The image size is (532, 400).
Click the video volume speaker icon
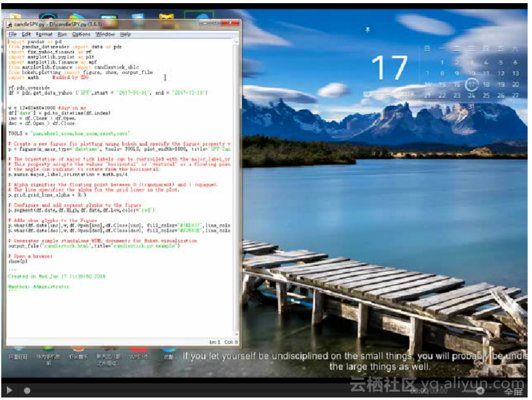[479, 391]
